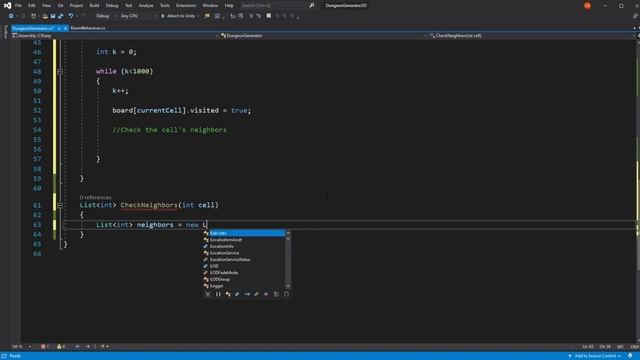Toggle the classes filter in IntelliSense popup
Image resolution: width=640 pixels, height=360 pixels.
pyautogui.click(x=228, y=294)
